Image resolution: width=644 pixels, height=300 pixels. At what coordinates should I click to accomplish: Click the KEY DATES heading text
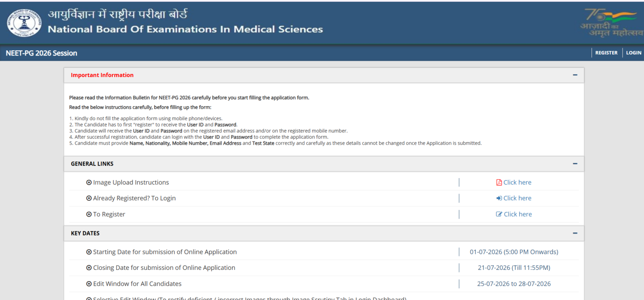[85, 233]
